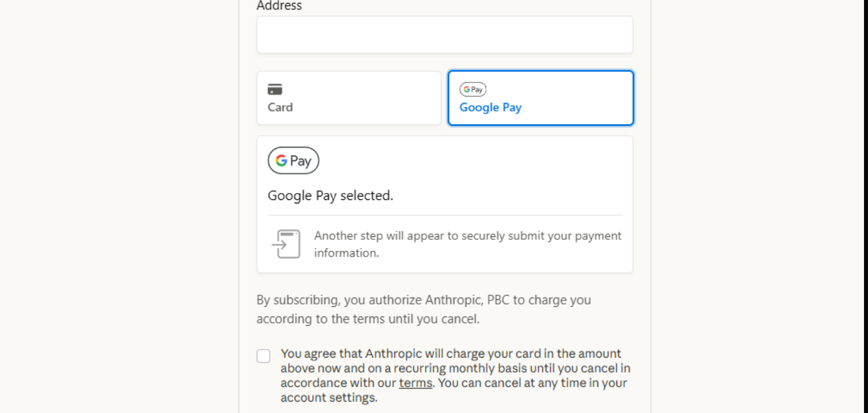Click the word "information." in redirect notice
The height and width of the screenshot is (413, 868).
tap(346, 253)
